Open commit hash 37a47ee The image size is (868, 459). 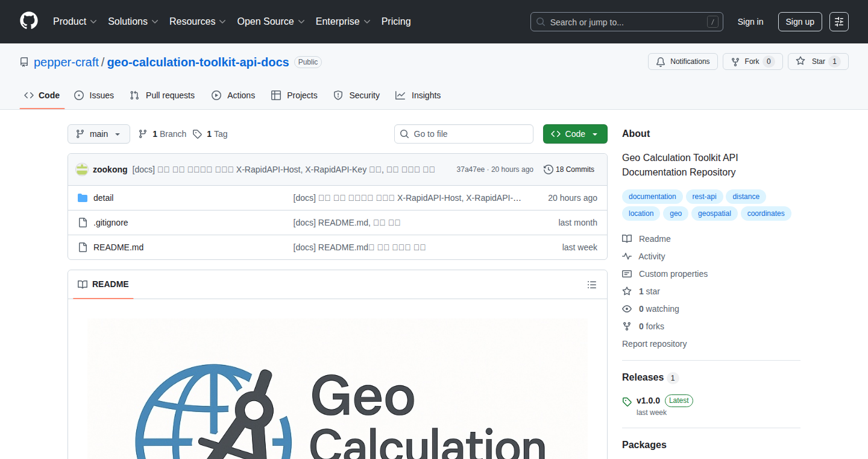[x=471, y=169]
